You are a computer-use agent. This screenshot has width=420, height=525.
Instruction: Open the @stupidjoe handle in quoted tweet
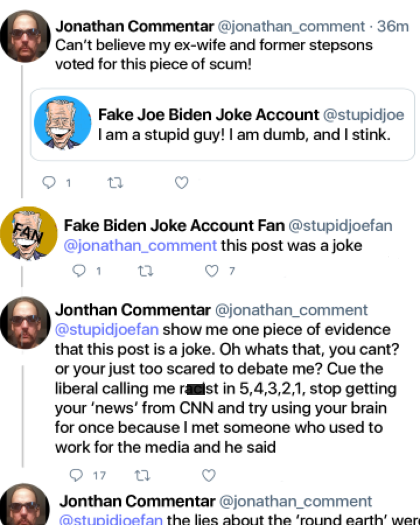tap(363, 115)
